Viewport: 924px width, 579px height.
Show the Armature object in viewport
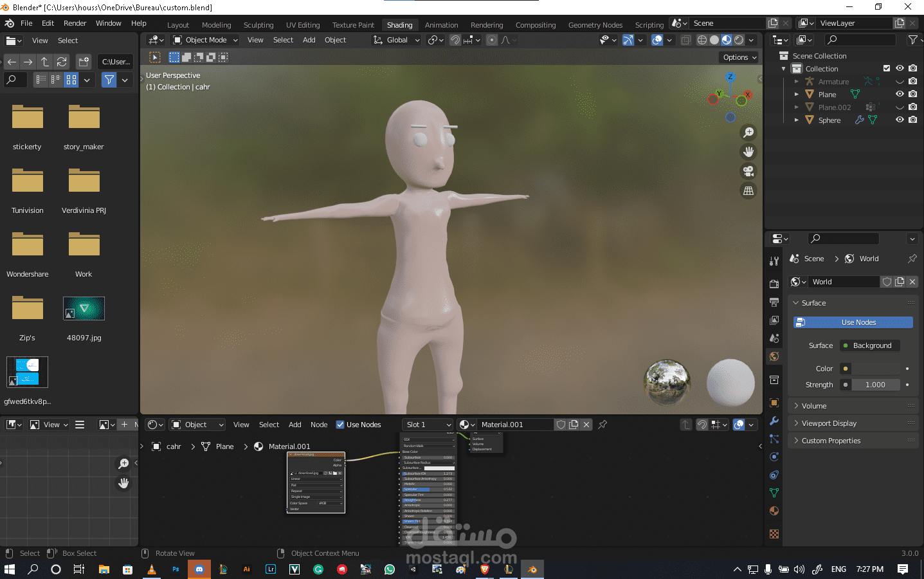pos(900,82)
